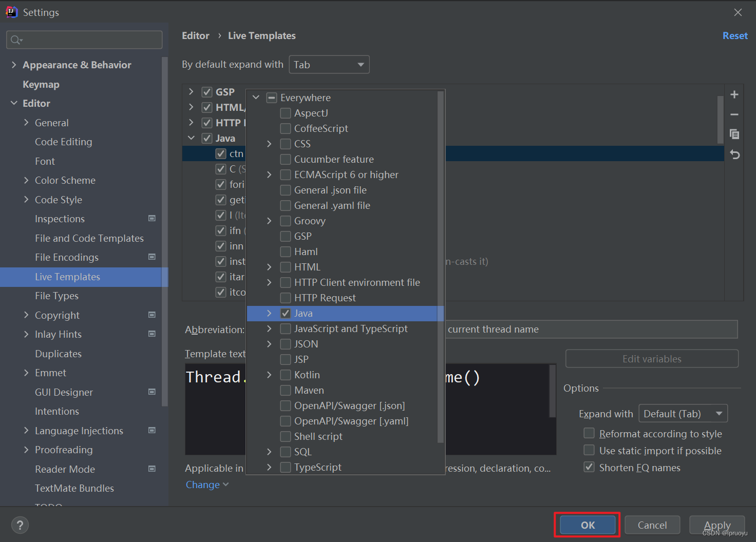Expand the GSP template group
Viewport: 756px width, 542px height.
pos(191,92)
